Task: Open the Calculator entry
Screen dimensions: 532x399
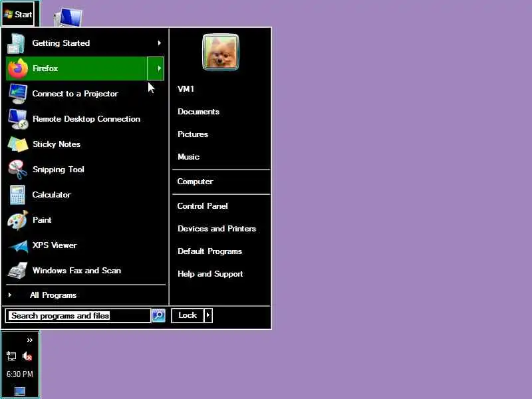Action: tap(85, 195)
